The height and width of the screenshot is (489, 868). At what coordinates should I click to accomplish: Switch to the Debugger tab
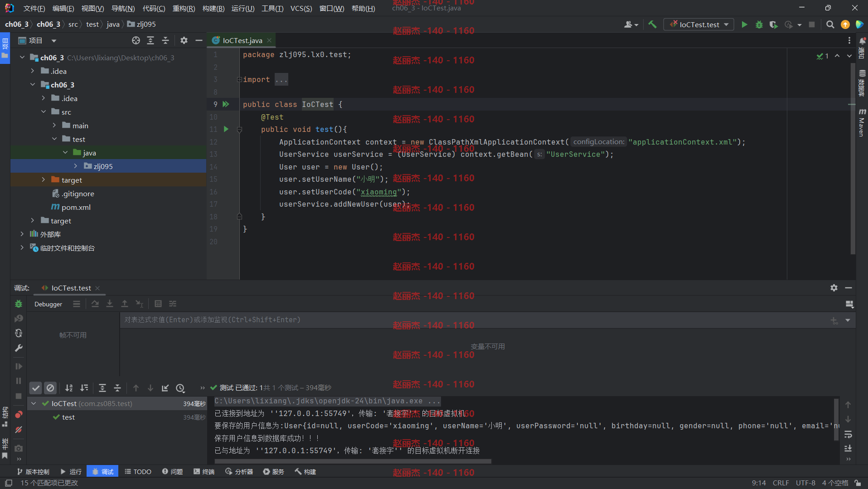click(48, 304)
